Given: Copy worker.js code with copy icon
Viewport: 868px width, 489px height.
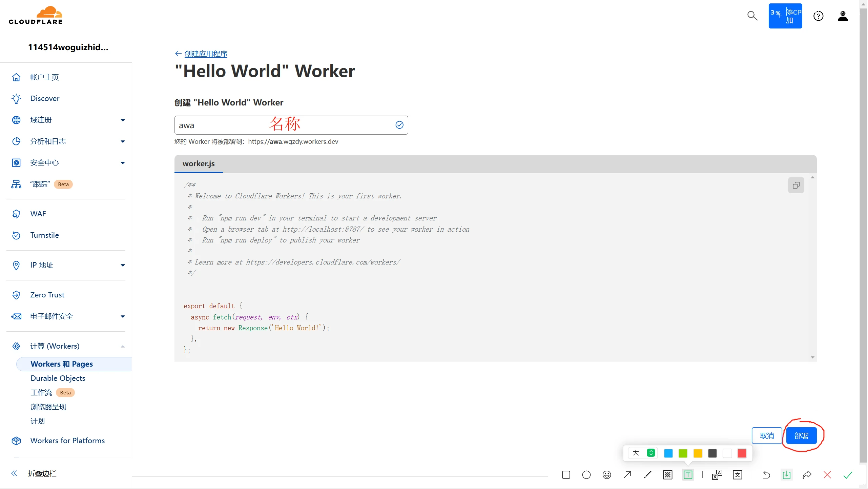Looking at the screenshot, I should (x=796, y=185).
